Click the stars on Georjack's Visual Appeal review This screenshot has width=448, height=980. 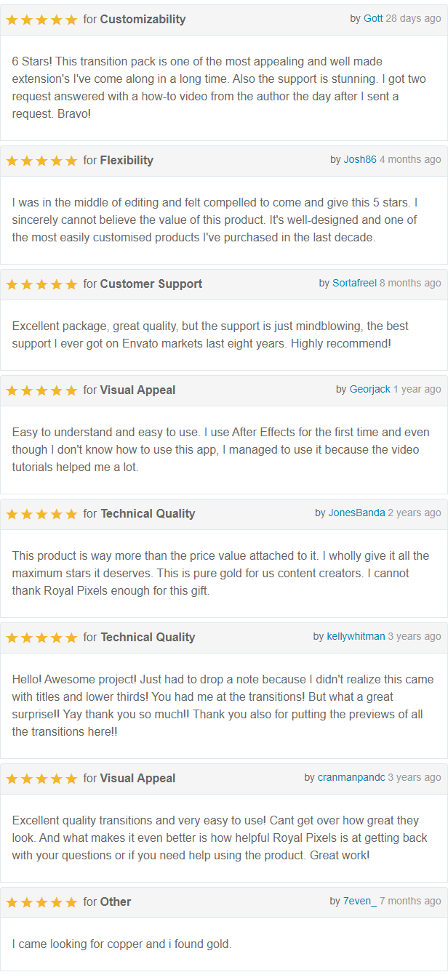(x=41, y=390)
